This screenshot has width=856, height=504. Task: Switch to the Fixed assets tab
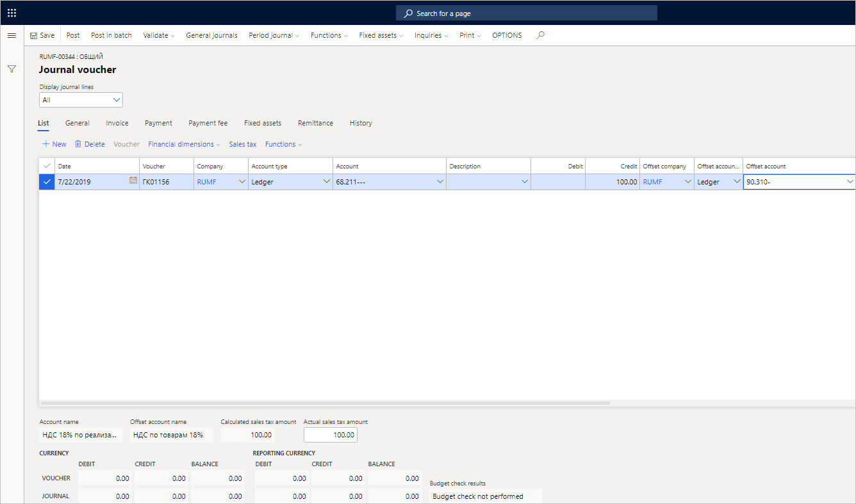tap(263, 123)
